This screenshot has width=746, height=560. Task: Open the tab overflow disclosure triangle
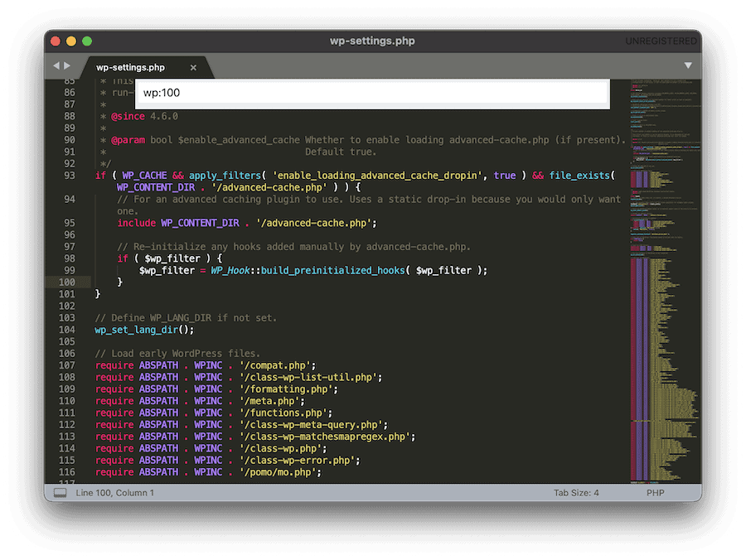coord(688,63)
